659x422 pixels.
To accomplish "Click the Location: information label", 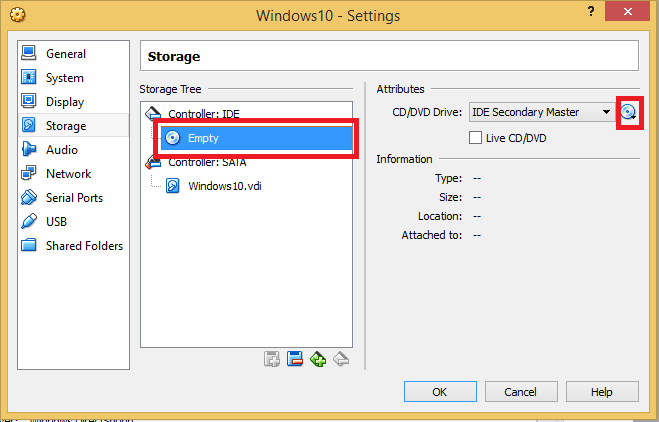I will (440, 216).
